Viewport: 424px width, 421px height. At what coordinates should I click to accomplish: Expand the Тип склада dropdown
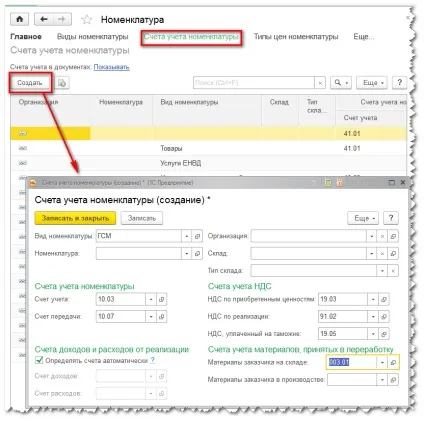tap(382, 271)
